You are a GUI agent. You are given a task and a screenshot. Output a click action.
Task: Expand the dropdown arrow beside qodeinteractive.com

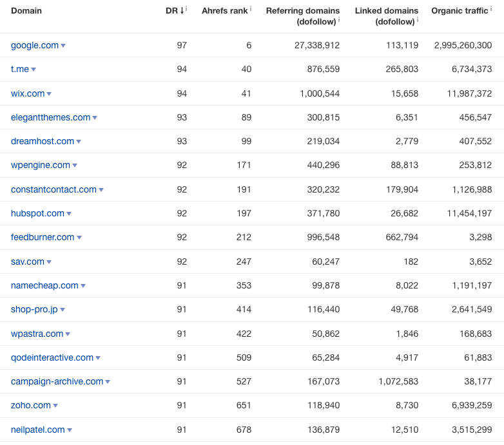tap(98, 357)
